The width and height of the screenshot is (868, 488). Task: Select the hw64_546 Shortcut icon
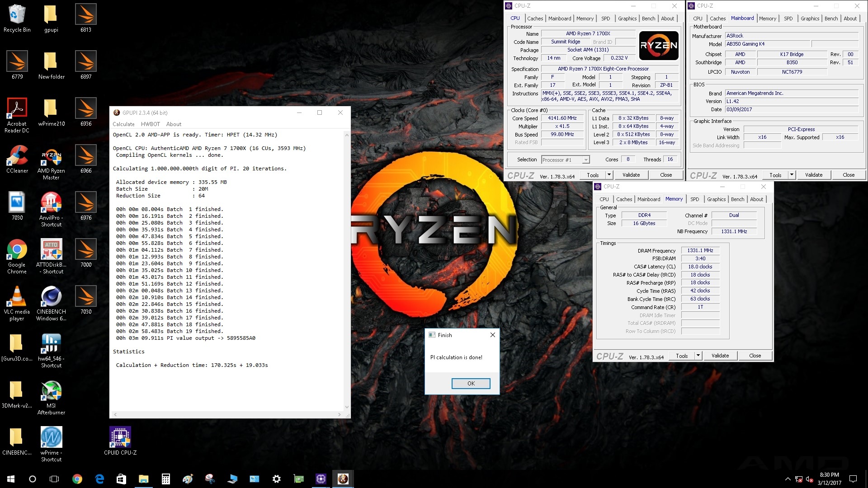click(51, 350)
